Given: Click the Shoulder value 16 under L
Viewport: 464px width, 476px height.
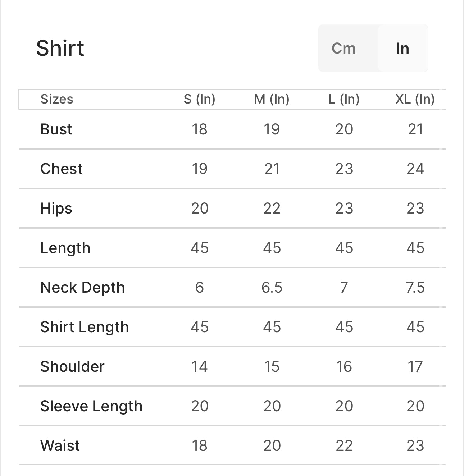Looking at the screenshot, I should coord(344,366).
